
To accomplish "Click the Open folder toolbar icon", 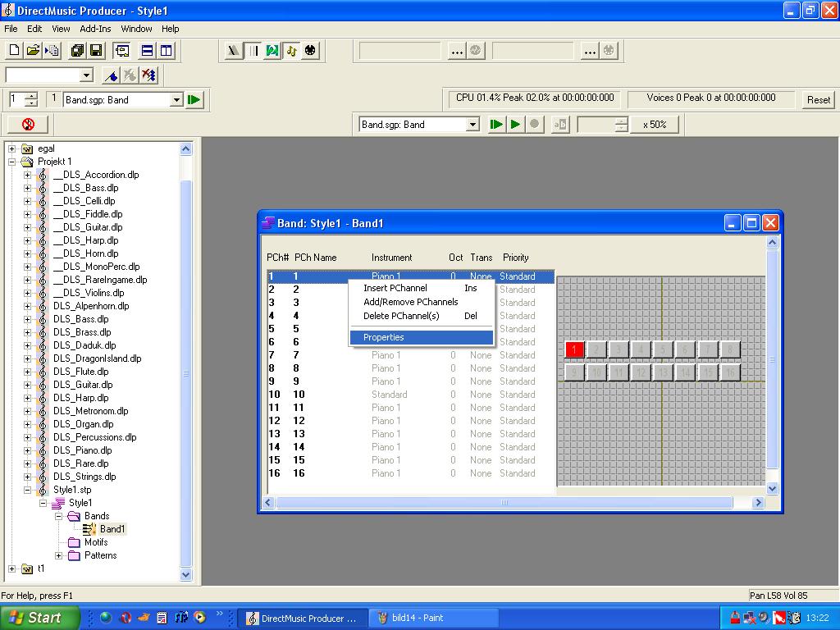I will click(33, 51).
